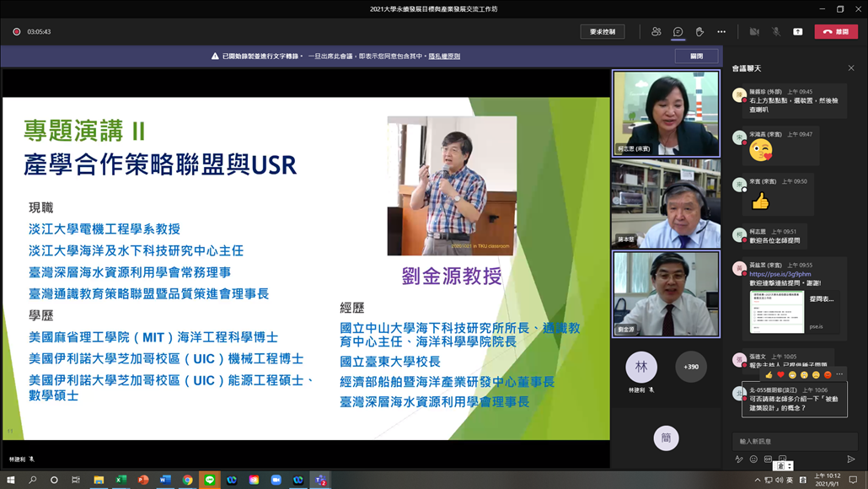Toggle the meeting chat panel
Viewport: 868px width, 489px height.
678,31
